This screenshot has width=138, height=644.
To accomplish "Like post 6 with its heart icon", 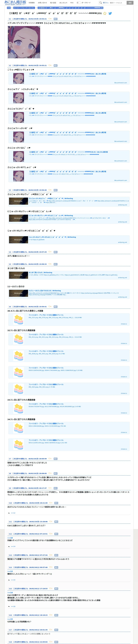I will pyautogui.click(x=49, y=307).
